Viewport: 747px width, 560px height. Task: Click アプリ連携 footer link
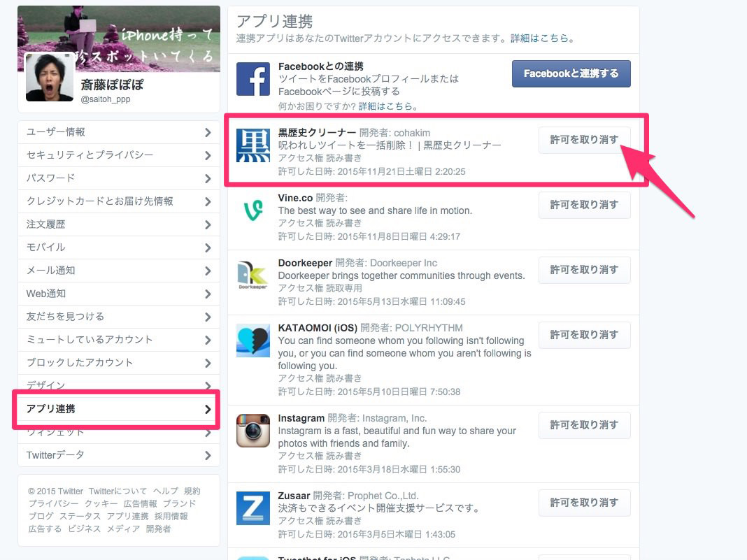128,516
